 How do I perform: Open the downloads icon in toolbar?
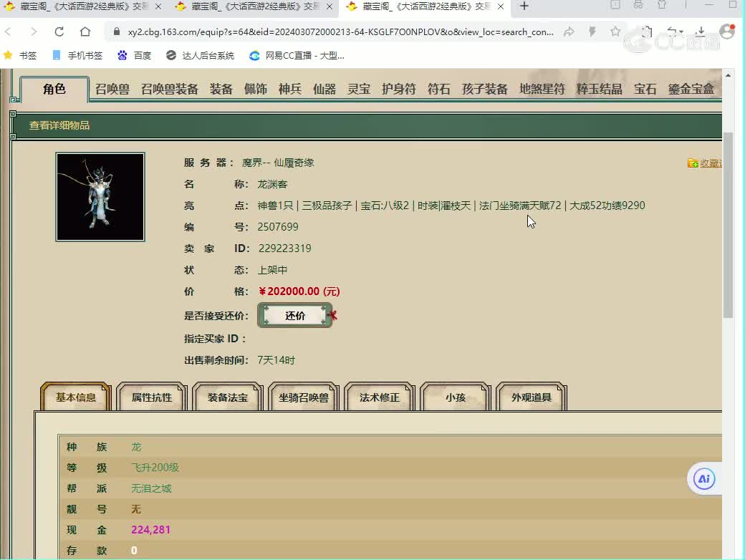701,32
